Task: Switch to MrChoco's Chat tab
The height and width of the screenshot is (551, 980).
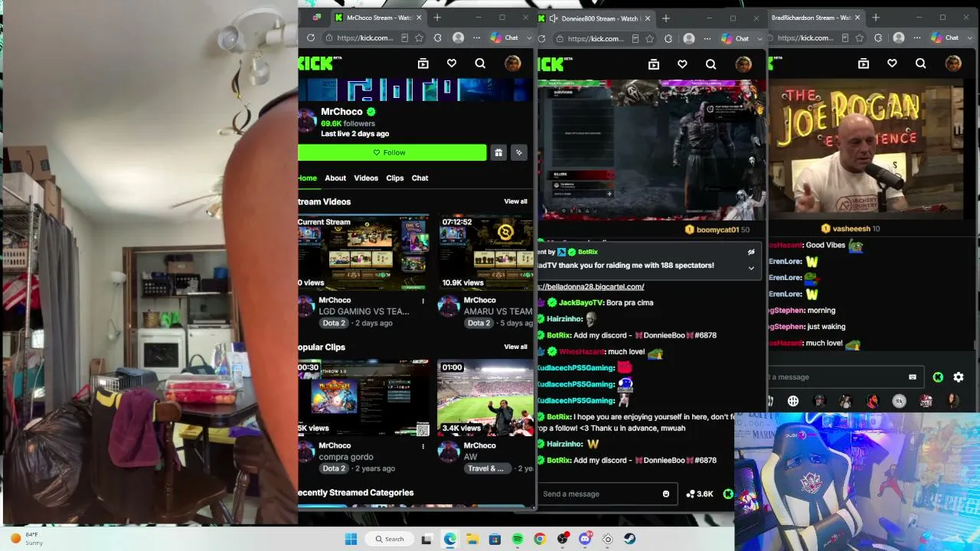Action: [420, 178]
